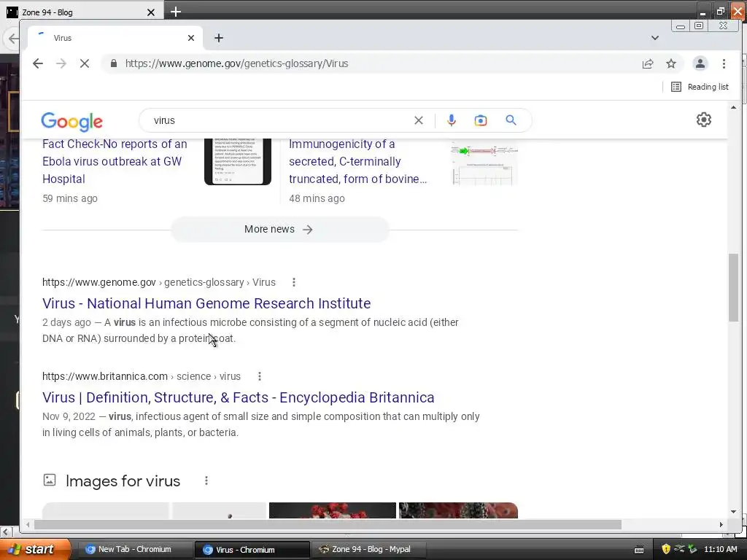747x560 pixels.
Task: Click the on-screen keyboard tray icon
Action: 639,550
